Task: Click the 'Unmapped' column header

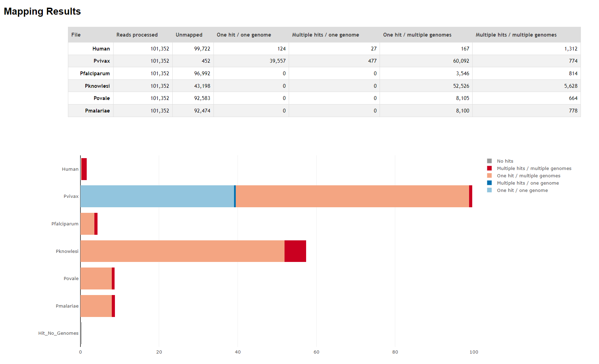Action: click(189, 35)
